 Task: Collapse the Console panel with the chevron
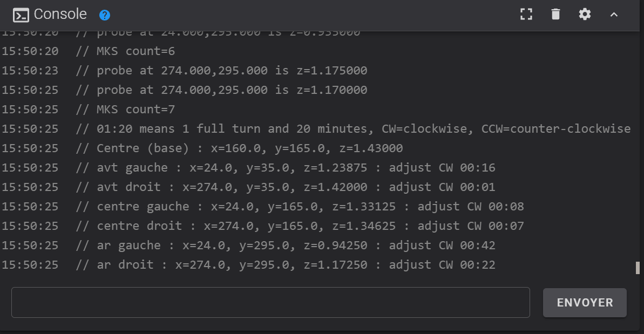[x=614, y=15]
